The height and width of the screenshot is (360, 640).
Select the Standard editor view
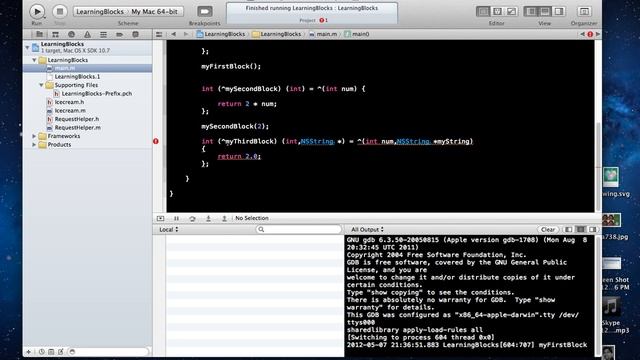483,11
